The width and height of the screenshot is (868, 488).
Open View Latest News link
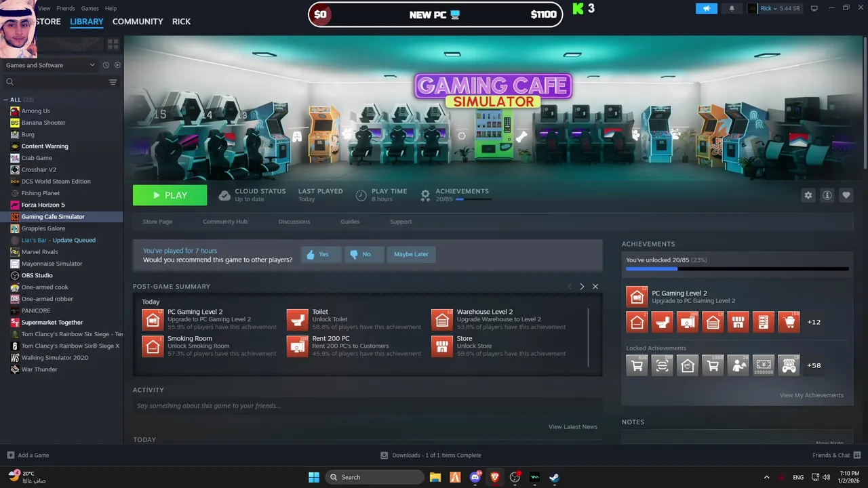573,427
